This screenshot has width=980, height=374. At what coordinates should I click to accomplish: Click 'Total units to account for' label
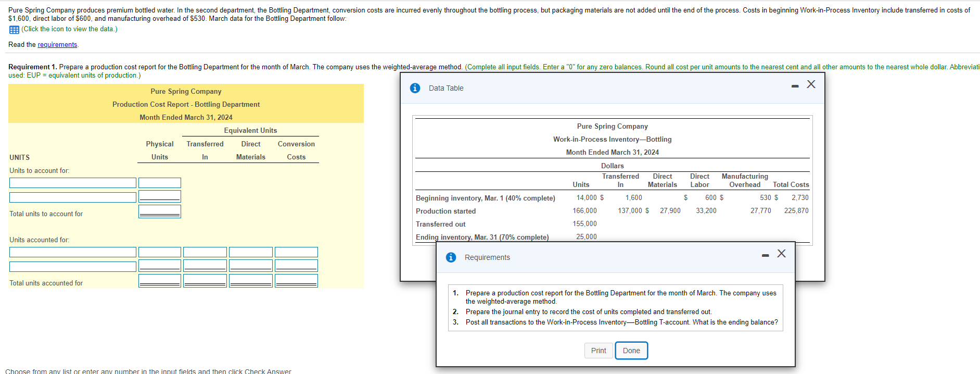(x=46, y=214)
